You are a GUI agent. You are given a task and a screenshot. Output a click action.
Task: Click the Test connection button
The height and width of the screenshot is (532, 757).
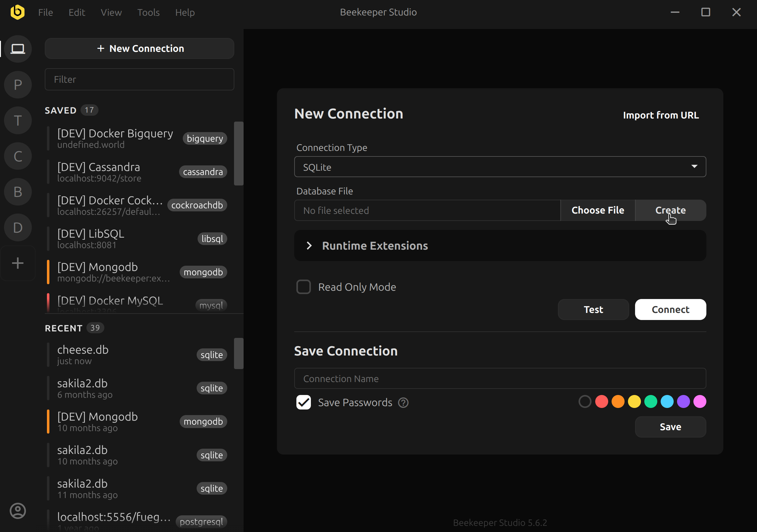click(593, 309)
